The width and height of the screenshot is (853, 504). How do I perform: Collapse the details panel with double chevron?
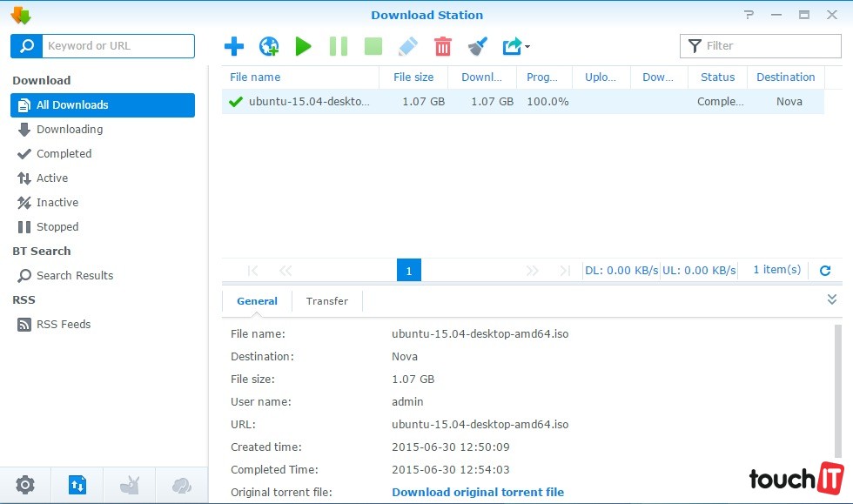[x=831, y=299]
